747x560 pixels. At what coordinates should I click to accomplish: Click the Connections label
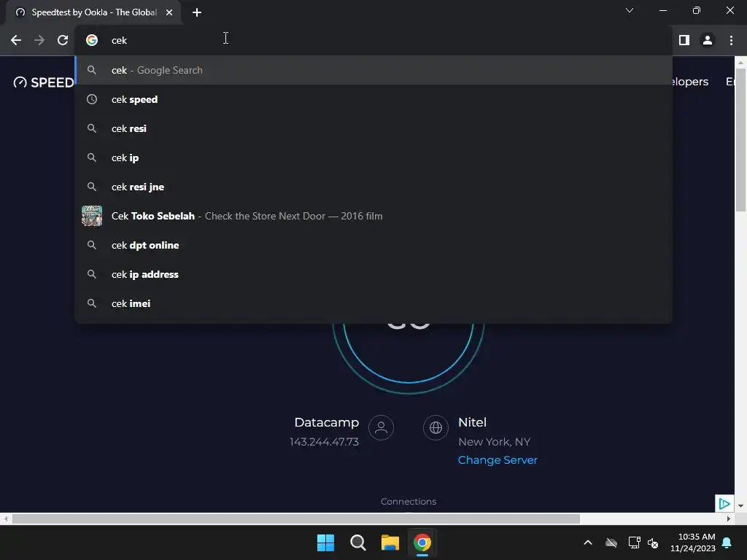click(409, 502)
